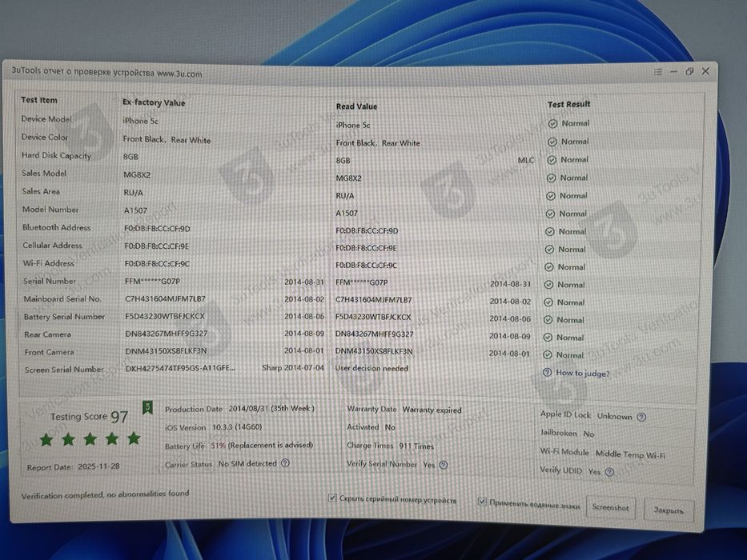Click the green five-star rating
Viewport: 747px width, 560px height.
(90, 439)
